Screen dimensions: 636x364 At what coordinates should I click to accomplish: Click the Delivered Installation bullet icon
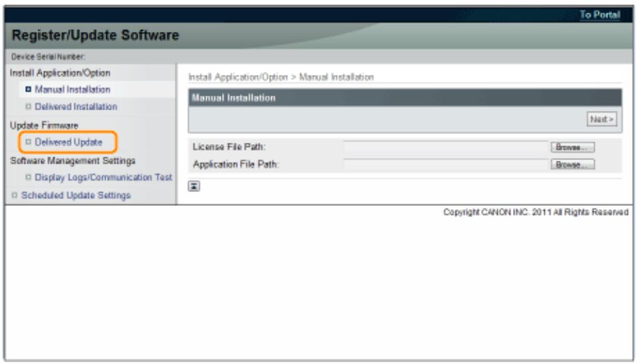click(28, 106)
